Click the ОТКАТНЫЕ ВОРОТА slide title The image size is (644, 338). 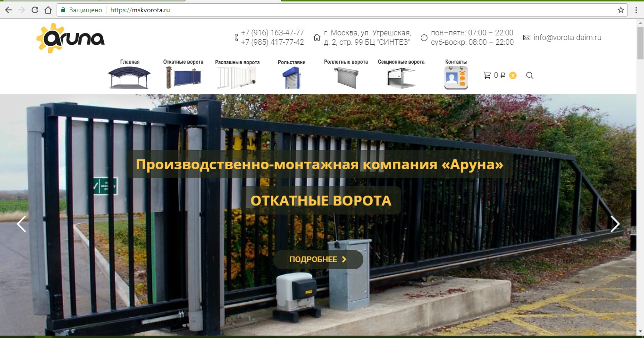[x=321, y=201]
